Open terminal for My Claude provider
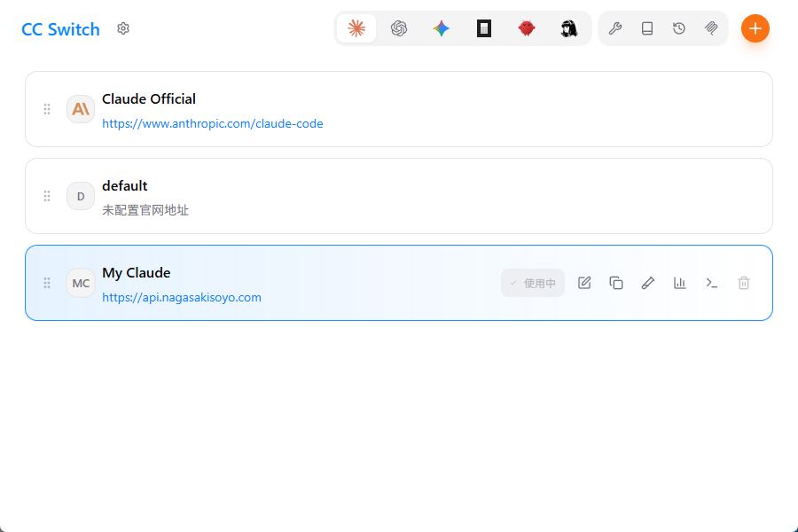Viewport: 798px width, 532px height. (x=712, y=283)
